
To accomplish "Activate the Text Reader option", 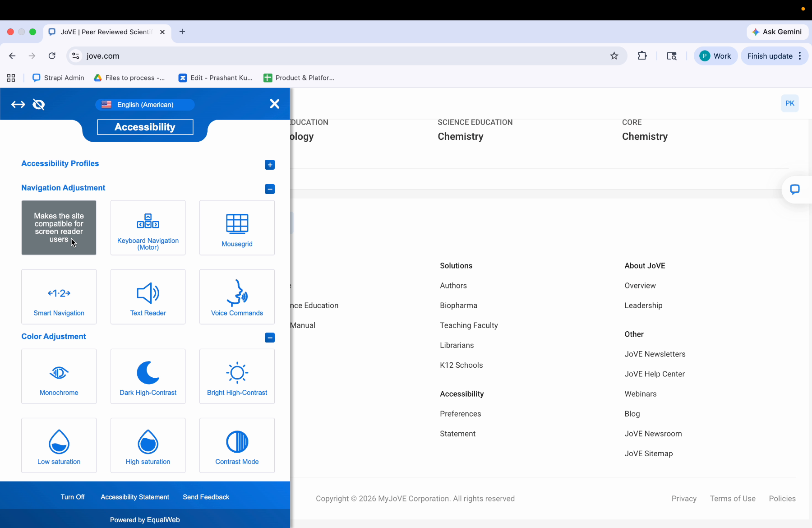I will tap(148, 296).
